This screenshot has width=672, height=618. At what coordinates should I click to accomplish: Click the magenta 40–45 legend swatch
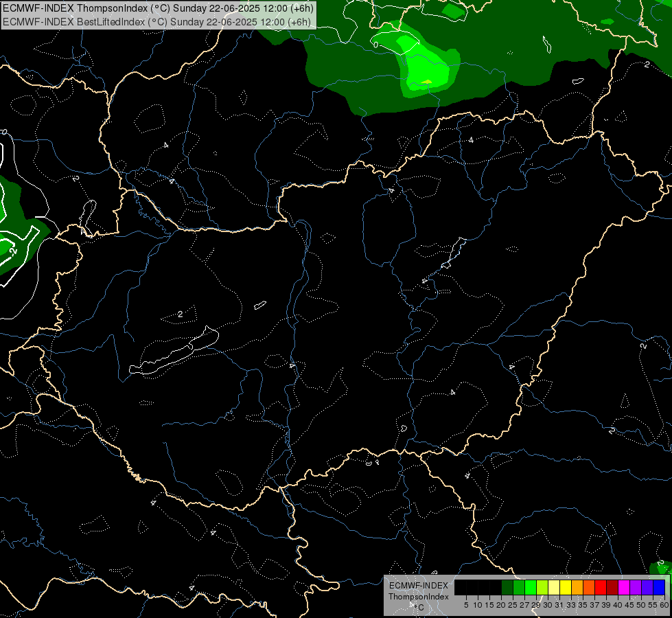[624, 588]
